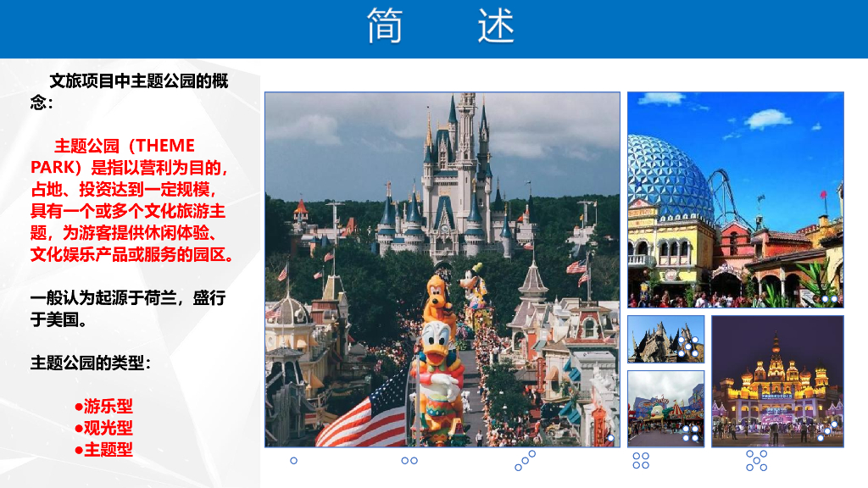Click the heading "文旅项目中主题公园的概念"
The width and height of the screenshot is (868, 488).
129,91
